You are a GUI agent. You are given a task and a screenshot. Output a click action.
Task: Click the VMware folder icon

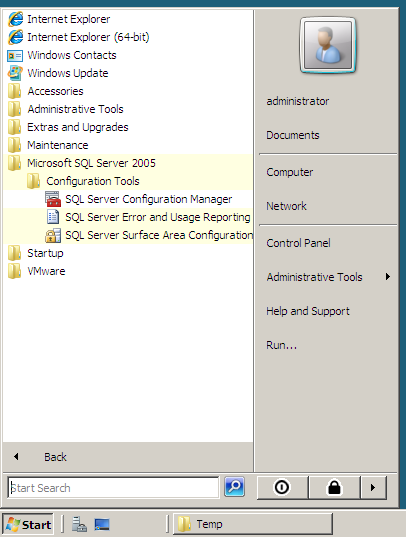14,271
